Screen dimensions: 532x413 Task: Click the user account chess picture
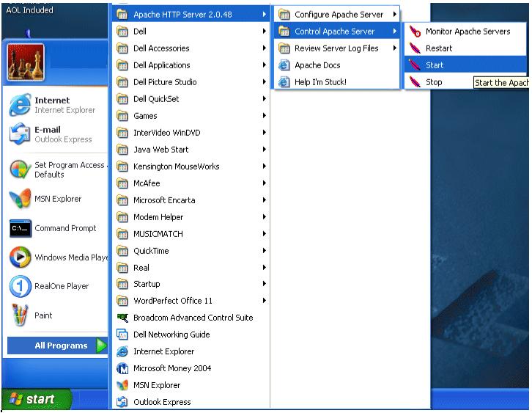[x=26, y=62]
